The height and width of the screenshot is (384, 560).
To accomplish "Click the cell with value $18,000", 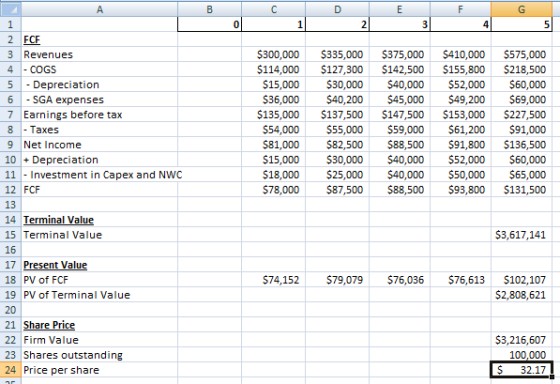I will pyautogui.click(x=274, y=175).
